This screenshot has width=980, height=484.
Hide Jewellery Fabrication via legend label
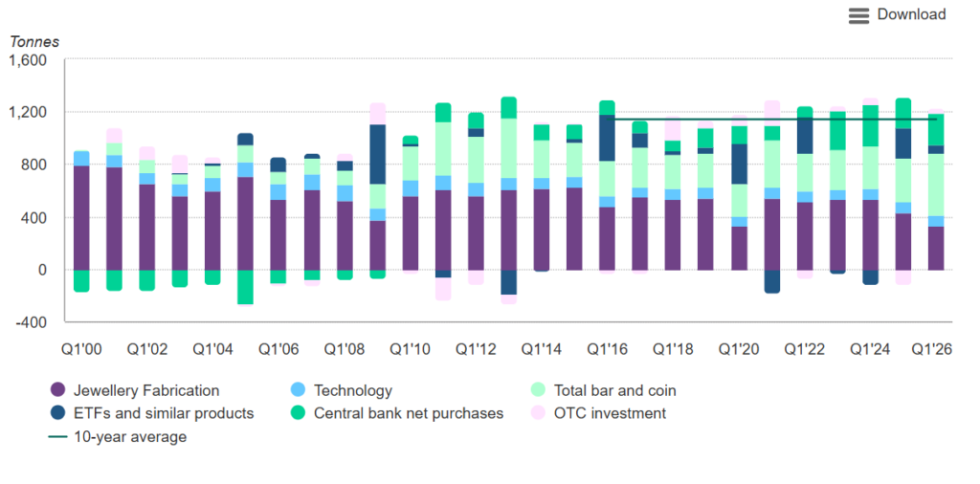146,391
